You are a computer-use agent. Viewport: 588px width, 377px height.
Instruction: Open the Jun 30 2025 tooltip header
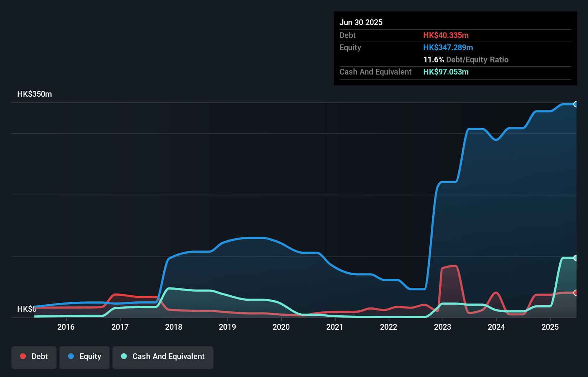(x=361, y=22)
